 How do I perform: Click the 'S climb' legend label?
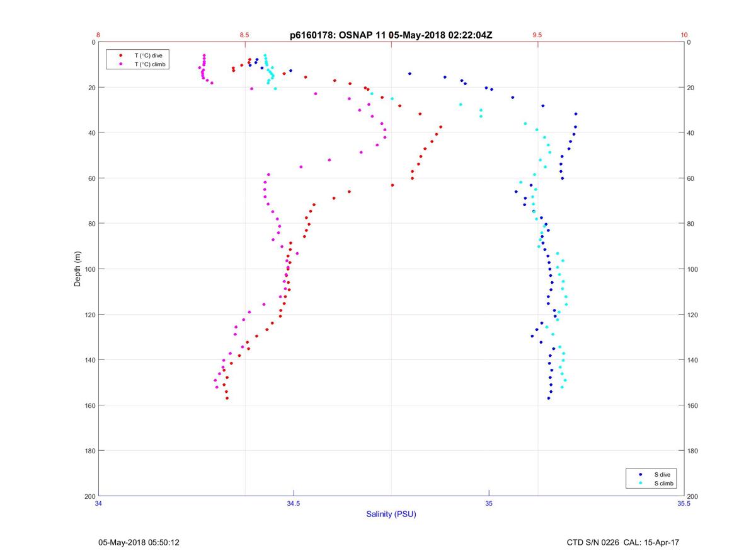pos(664,483)
